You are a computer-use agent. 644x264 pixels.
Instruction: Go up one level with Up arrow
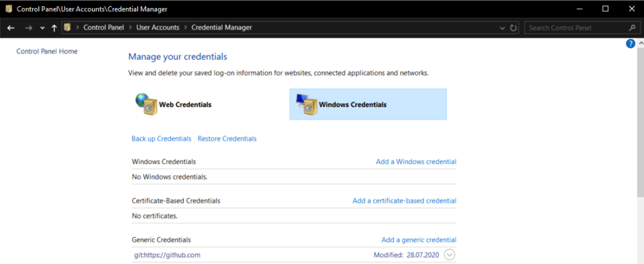[54, 28]
